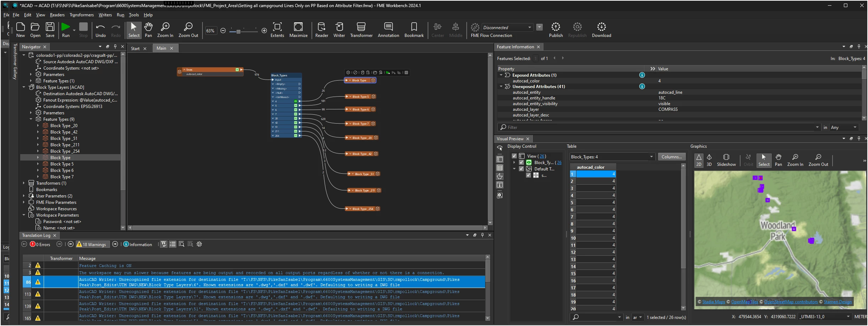
Task: Switch Visual Preview to 3D mode
Action: coord(709,160)
